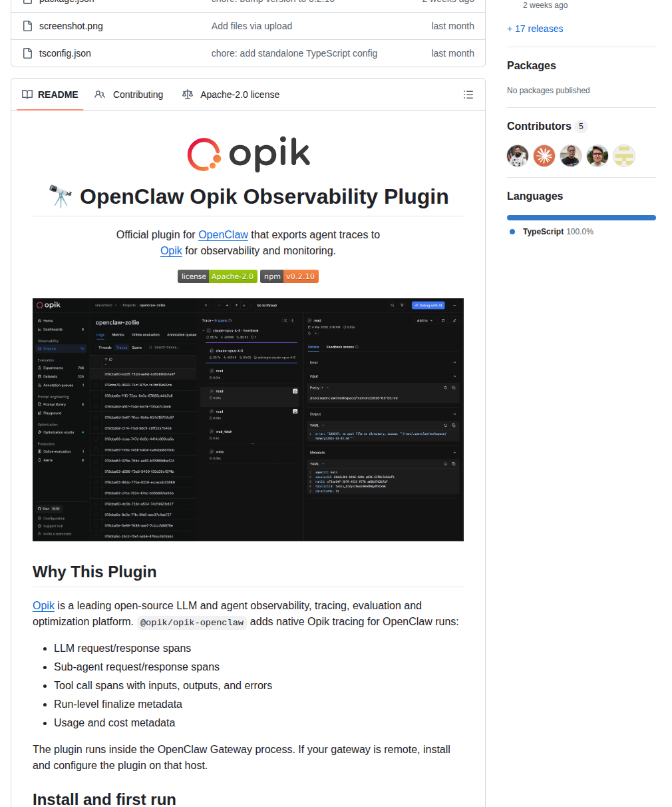Click the 'Usage and cost metadata' bullet

coord(114,722)
